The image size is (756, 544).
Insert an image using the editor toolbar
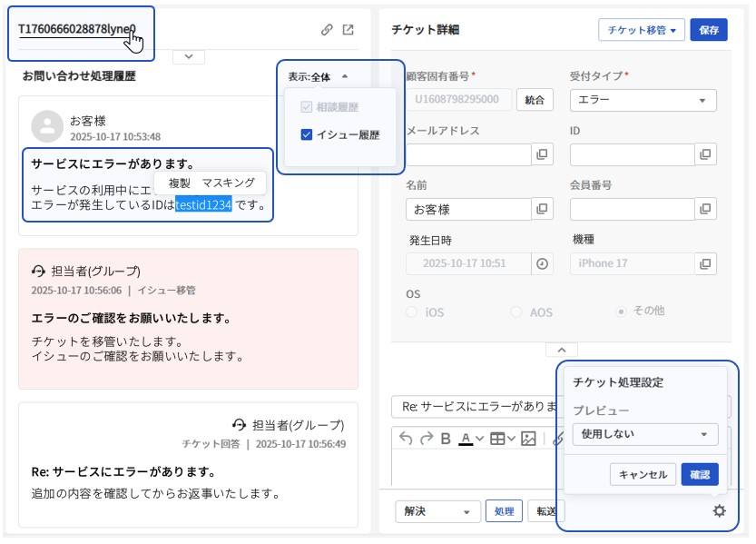[x=528, y=439]
